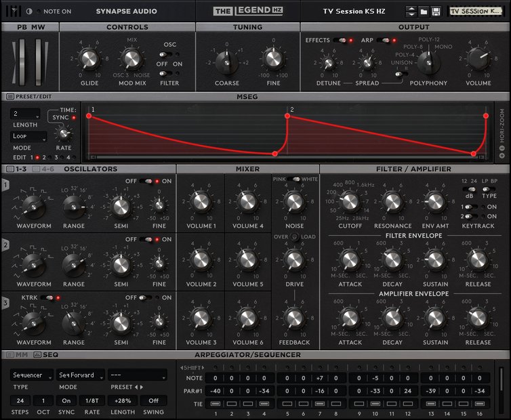Click the horizontal zoom plus icon
This screenshot has height=420, width=511.
tap(502, 156)
